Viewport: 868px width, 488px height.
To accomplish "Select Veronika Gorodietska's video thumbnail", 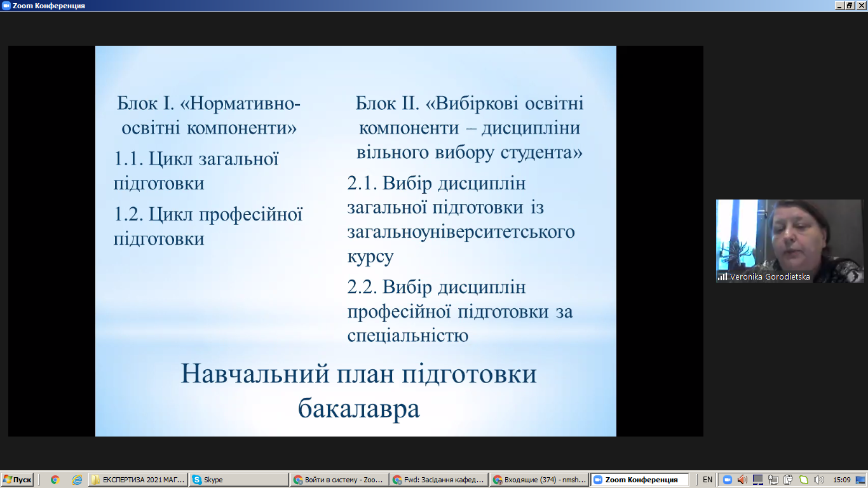I will (x=789, y=240).
